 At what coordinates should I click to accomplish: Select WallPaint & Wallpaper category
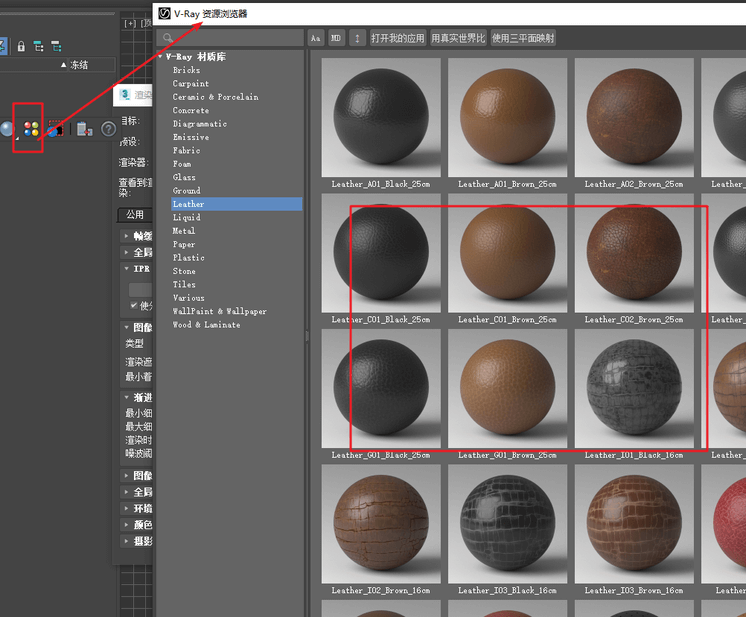(219, 311)
